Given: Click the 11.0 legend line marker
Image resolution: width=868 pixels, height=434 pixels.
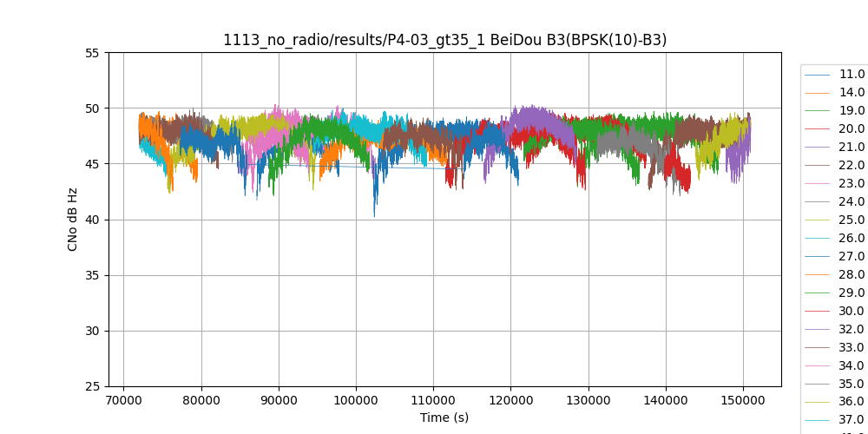Looking at the screenshot, I should 818,75.
